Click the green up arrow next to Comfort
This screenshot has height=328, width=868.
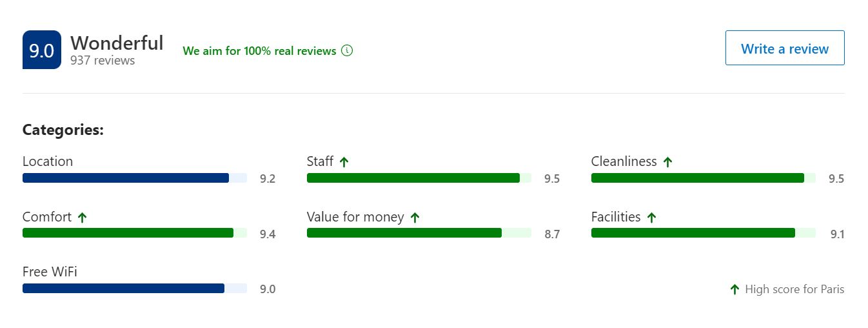pyautogui.click(x=82, y=218)
